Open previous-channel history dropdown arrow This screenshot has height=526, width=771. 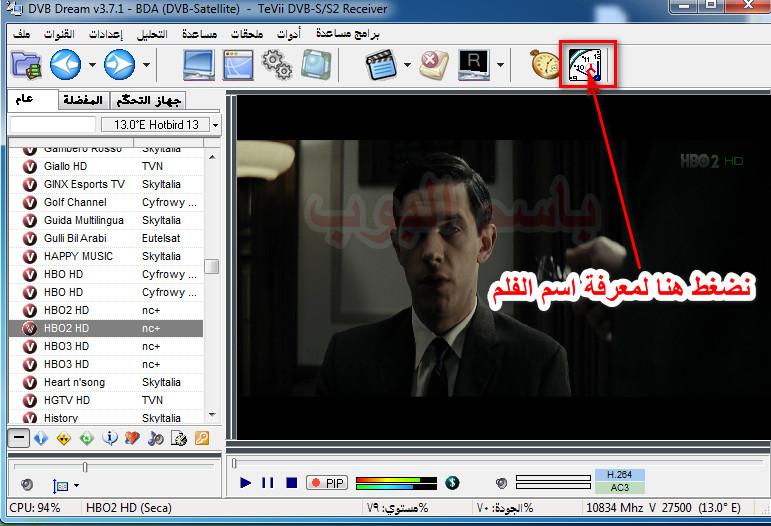[92, 64]
